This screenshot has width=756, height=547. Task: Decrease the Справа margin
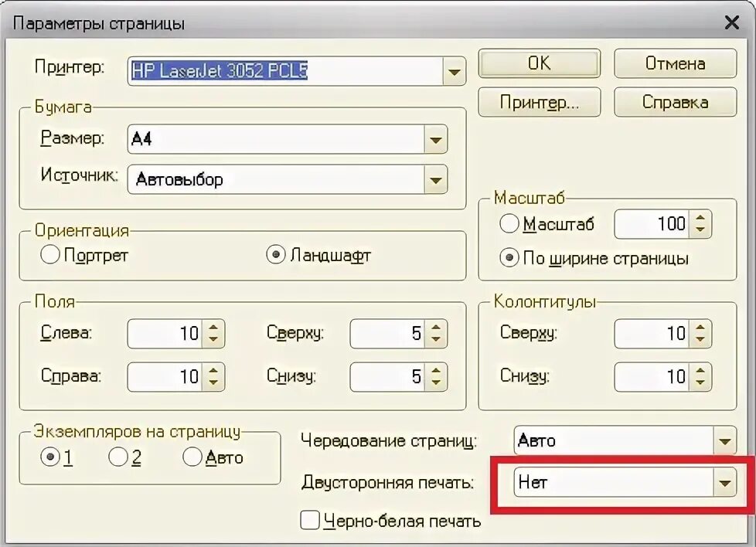click(213, 383)
